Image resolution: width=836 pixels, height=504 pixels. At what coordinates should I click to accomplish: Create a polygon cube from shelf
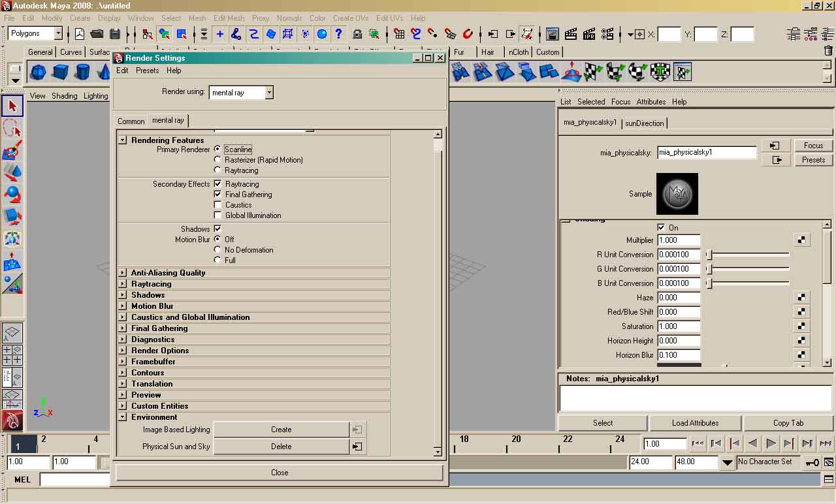[x=61, y=72]
